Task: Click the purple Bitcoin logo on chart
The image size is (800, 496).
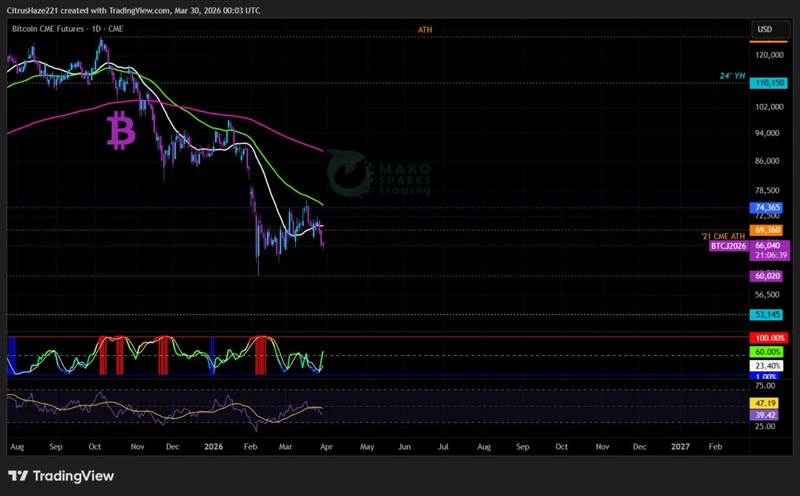Action: point(121,131)
